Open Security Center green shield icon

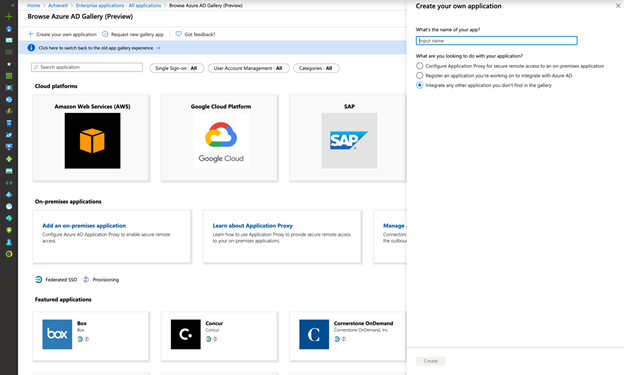pos(9,230)
